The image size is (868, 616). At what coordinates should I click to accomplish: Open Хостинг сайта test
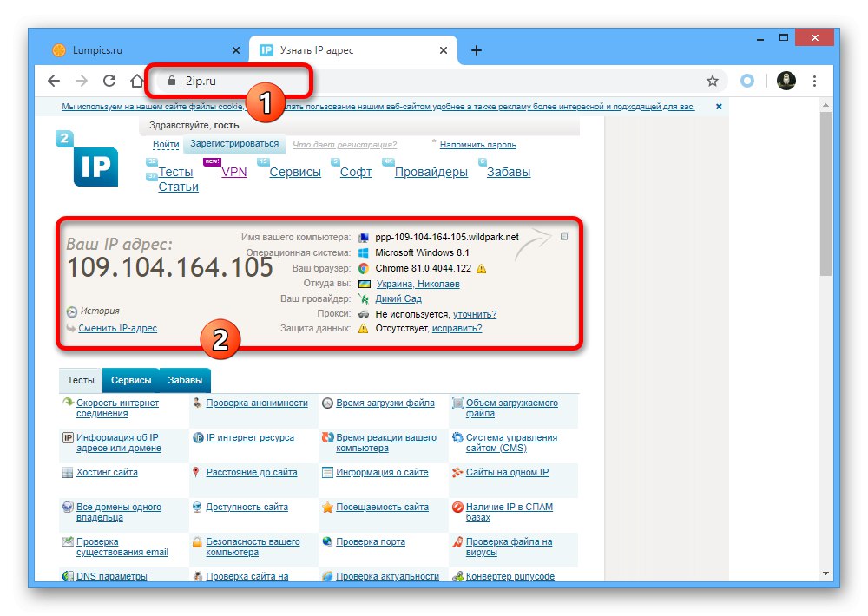pyautogui.click(x=107, y=473)
